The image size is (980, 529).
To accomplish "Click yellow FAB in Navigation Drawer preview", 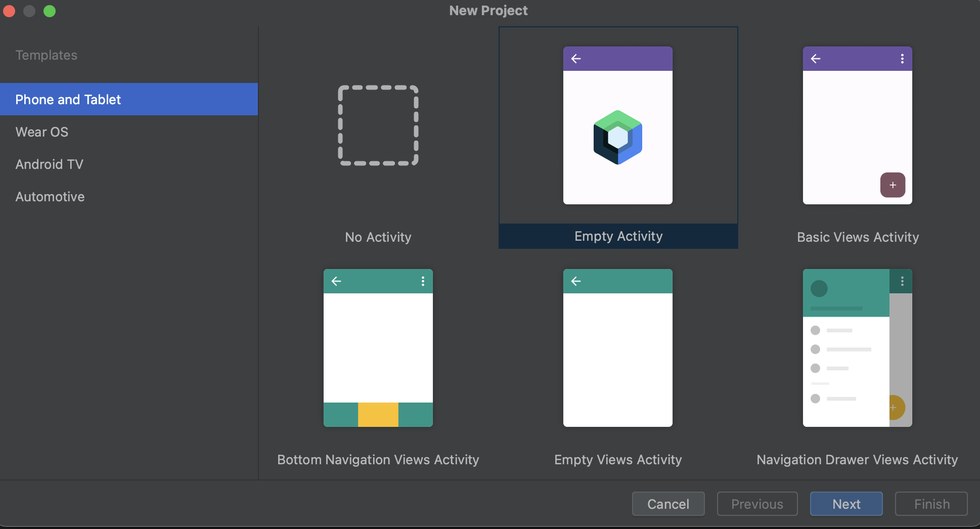I will click(x=896, y=407).
